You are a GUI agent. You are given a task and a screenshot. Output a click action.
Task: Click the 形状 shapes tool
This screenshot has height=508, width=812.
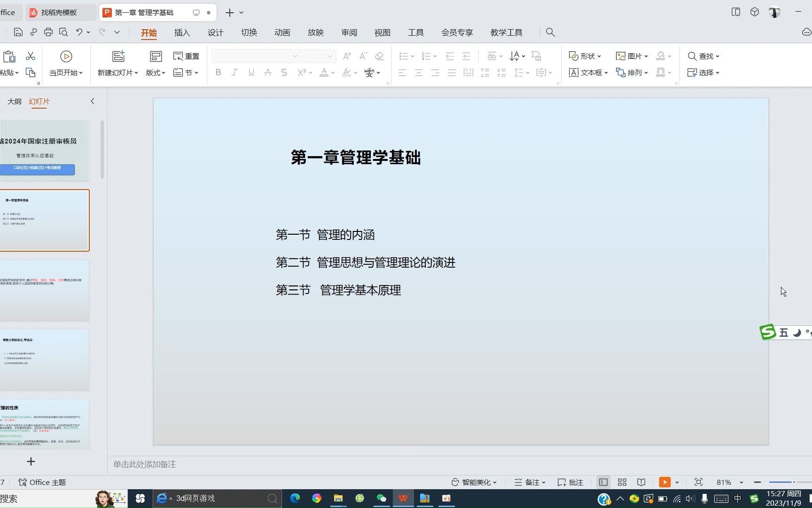(x=584, y=56)
